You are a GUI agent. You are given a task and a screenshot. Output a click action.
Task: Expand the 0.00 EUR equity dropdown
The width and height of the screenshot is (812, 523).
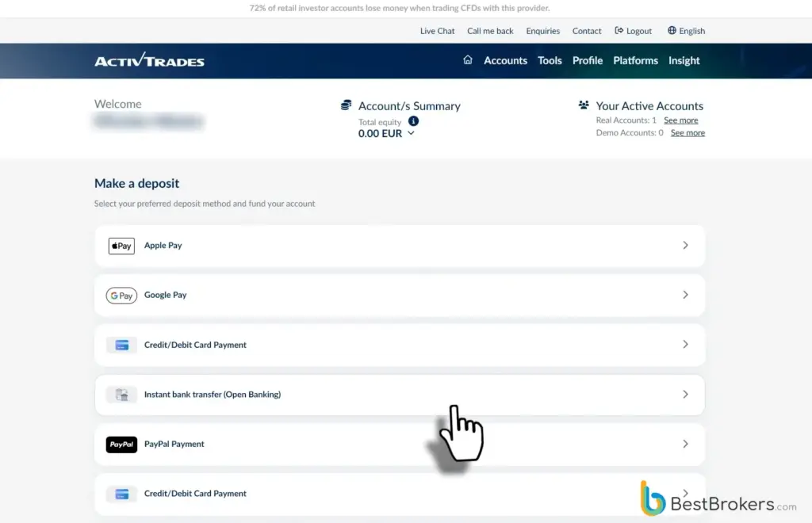[x=411, y=133]
